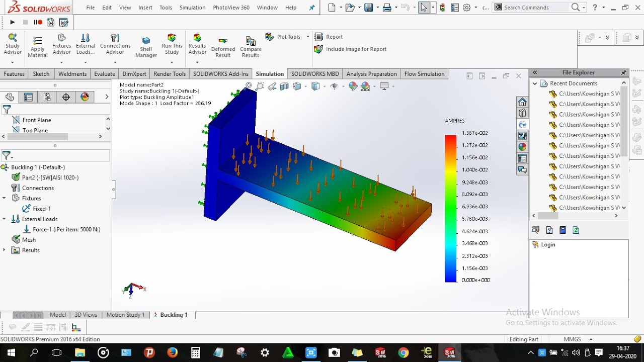Pin the menu bar
Screen dimensions: 644x362
(x=312, y=8)
